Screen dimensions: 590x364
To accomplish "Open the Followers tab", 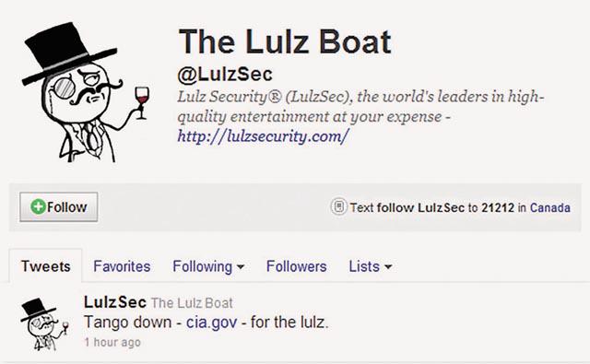I will tap(296, 266).
